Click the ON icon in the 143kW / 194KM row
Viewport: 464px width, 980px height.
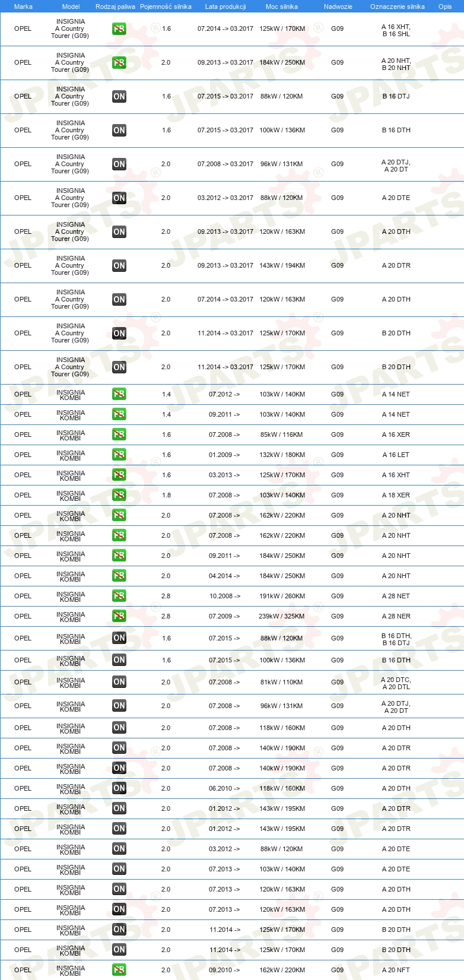click(119, 265)
